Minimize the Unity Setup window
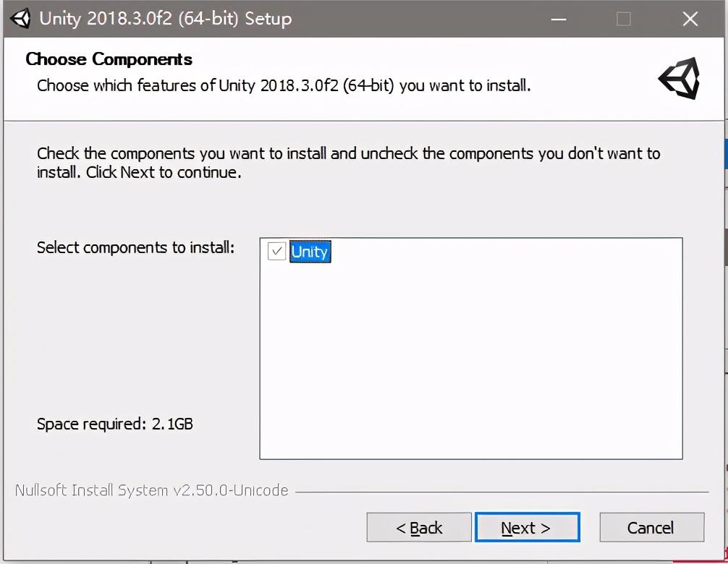 point(559,19)
